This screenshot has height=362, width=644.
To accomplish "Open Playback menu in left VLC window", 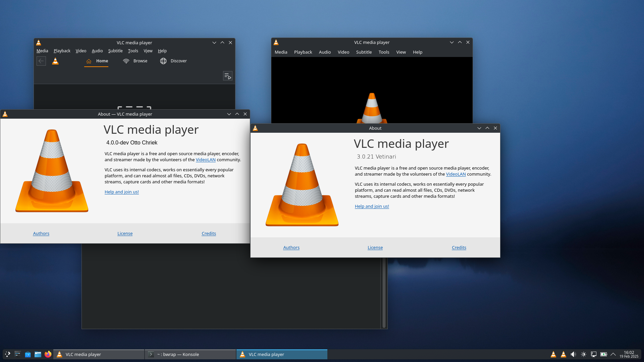I will click(62, 51).
